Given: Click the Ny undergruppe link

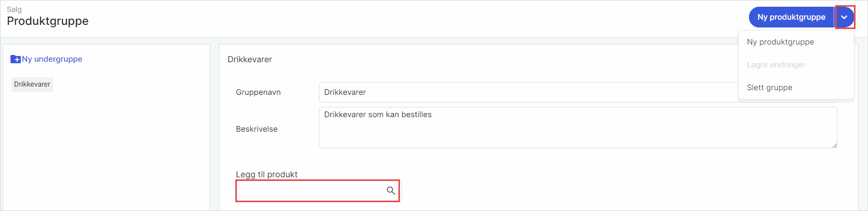Looking at the screenshot, I should (x=52, y=59).
